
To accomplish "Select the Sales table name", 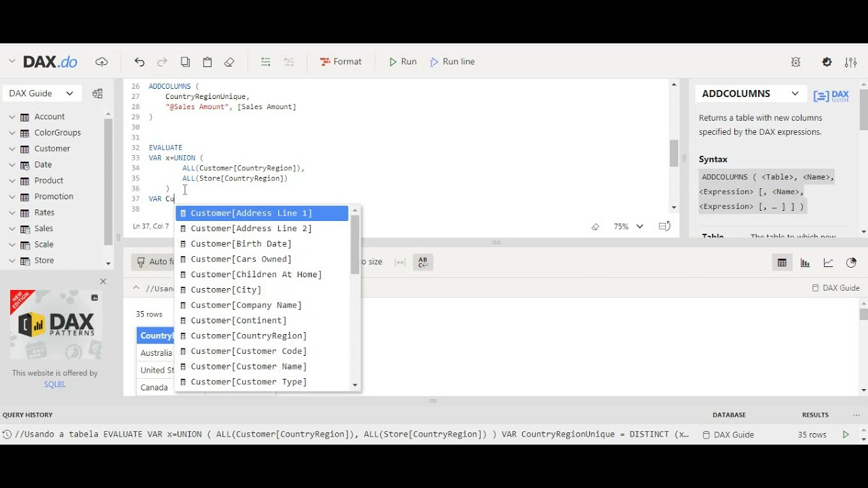I will (44, 228).
